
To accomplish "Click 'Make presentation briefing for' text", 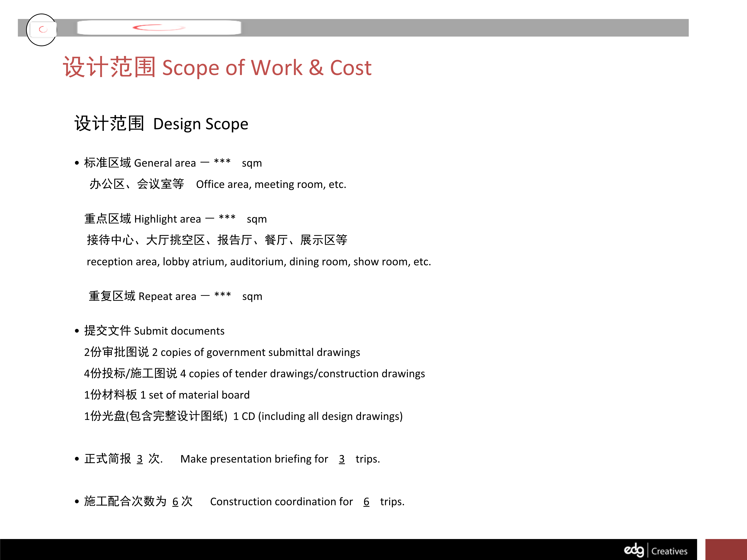I will click(254, 459).
